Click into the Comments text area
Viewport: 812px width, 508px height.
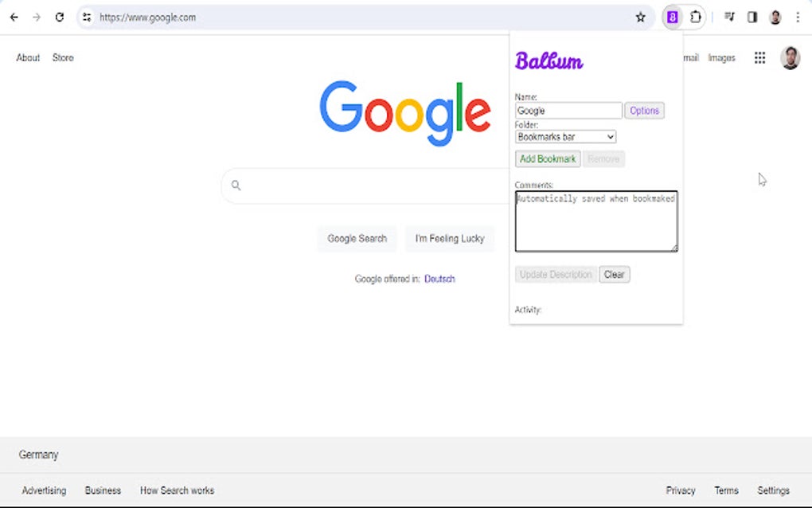tap(596, 221)
